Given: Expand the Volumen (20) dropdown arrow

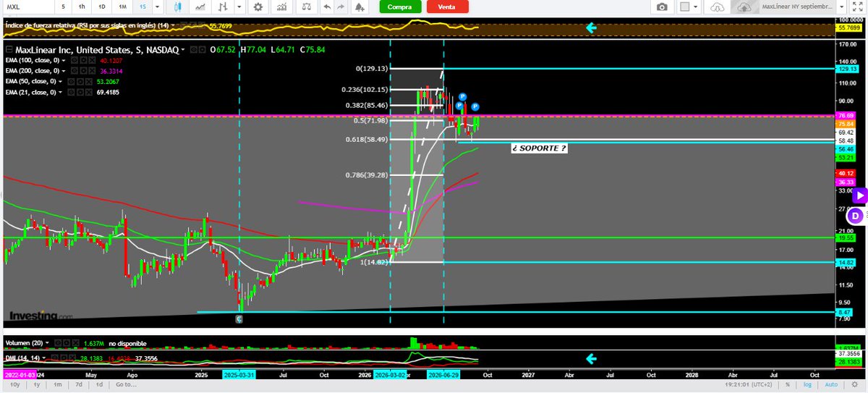Looking at the screenshot, I should click(48, 343).
